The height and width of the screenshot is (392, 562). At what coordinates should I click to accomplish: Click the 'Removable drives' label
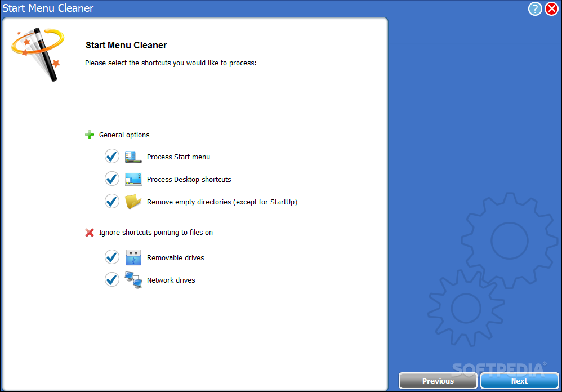175,257
